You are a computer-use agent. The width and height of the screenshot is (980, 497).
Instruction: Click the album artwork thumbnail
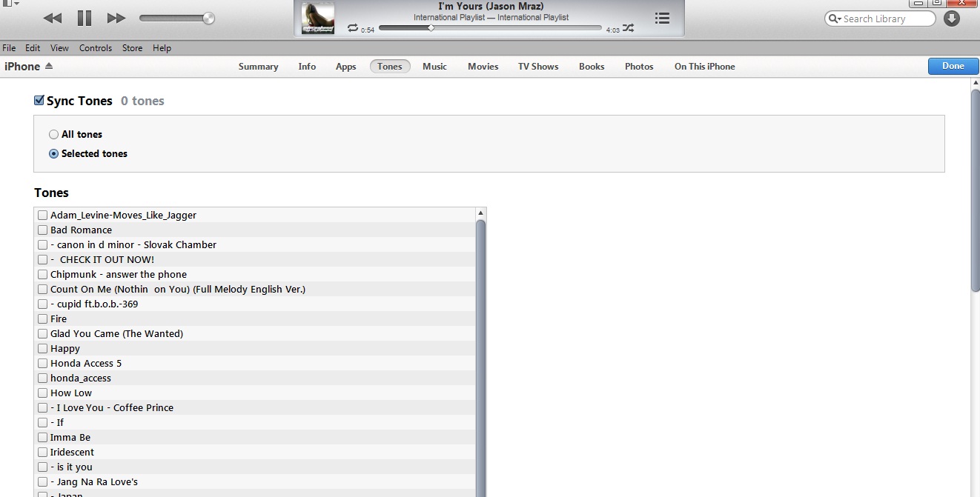click(x=318, y=19)
